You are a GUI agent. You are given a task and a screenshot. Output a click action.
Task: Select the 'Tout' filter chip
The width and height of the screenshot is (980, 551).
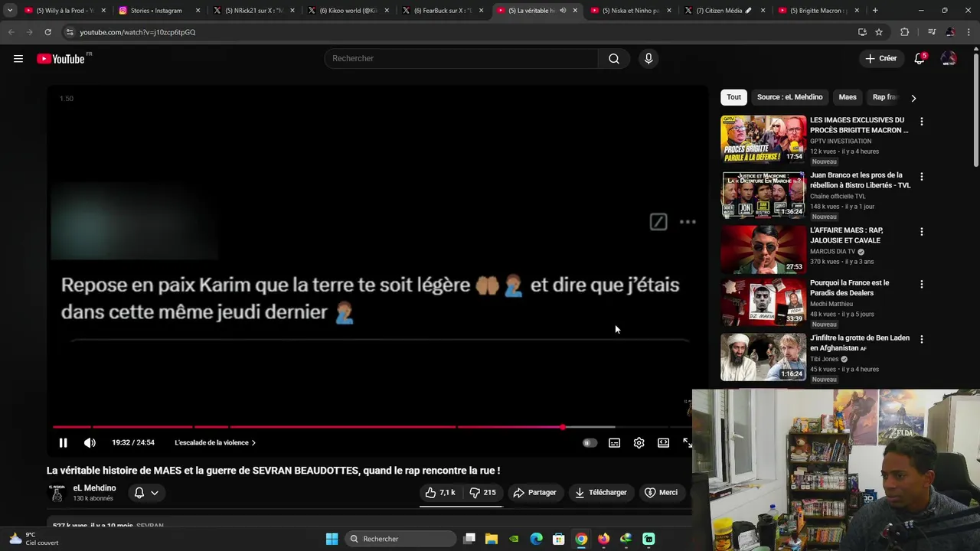coord(733,97)
